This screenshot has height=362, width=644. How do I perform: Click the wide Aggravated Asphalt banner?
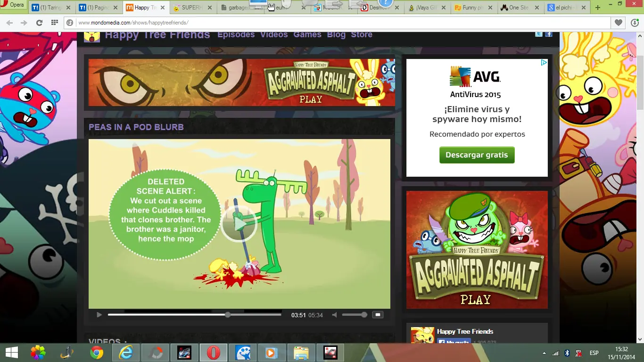click(242, 82)
